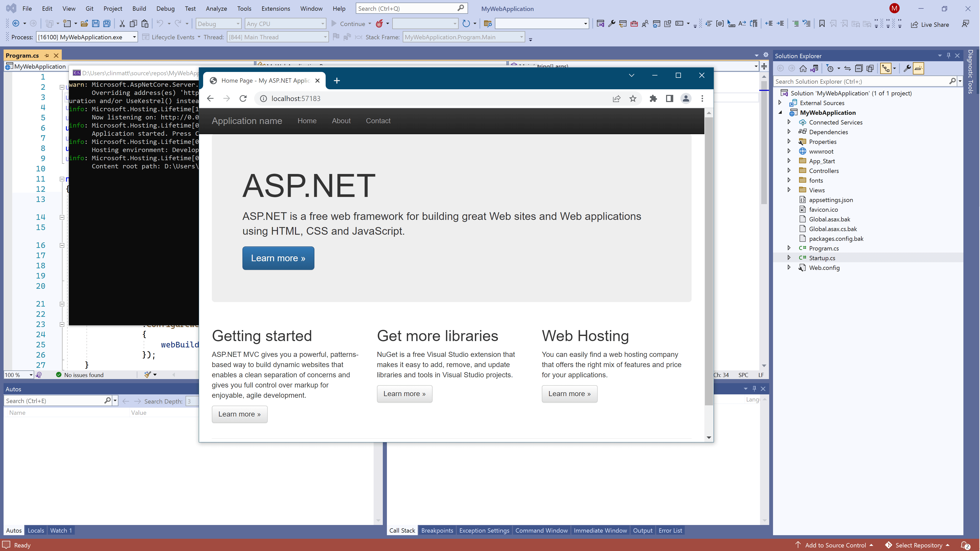Click the Navigate Backward toolbar icon
The height and width of the screenshot is (551, 980).
[16, 23]
